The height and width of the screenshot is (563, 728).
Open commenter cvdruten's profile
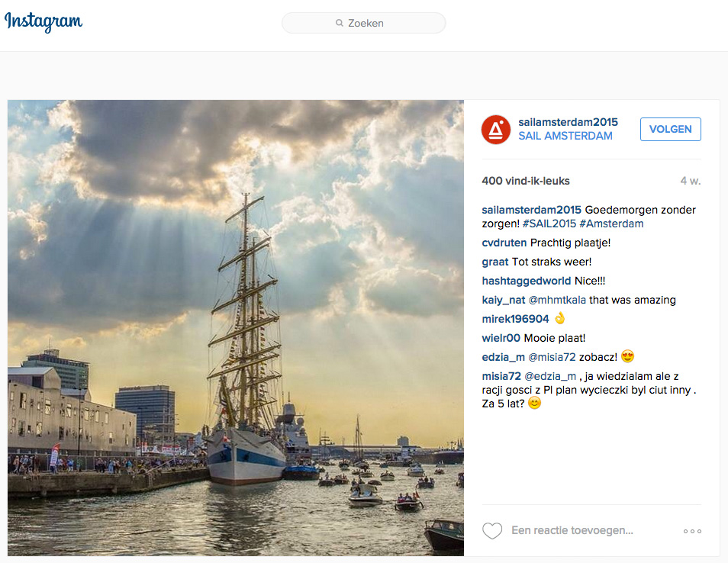(x=504, y=243)
